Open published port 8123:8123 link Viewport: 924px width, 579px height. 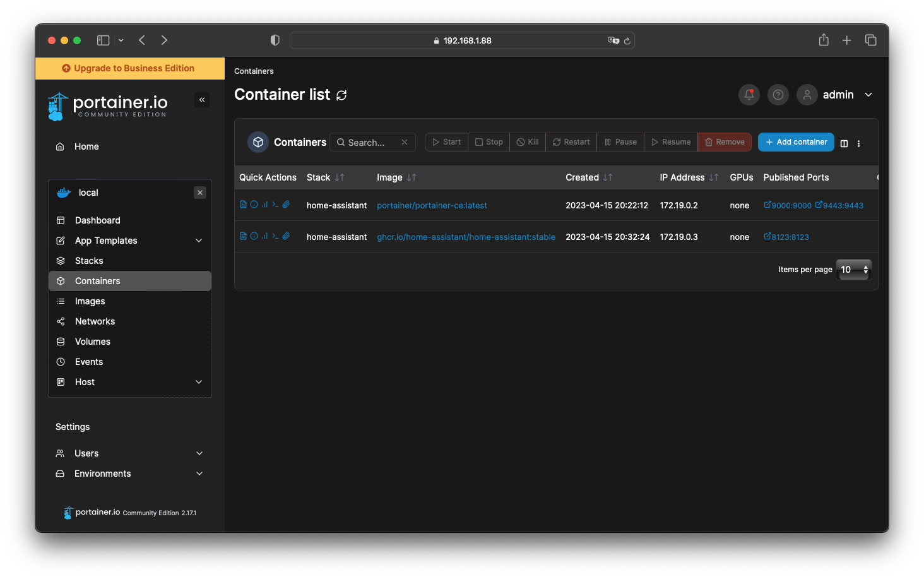point(786,237)
